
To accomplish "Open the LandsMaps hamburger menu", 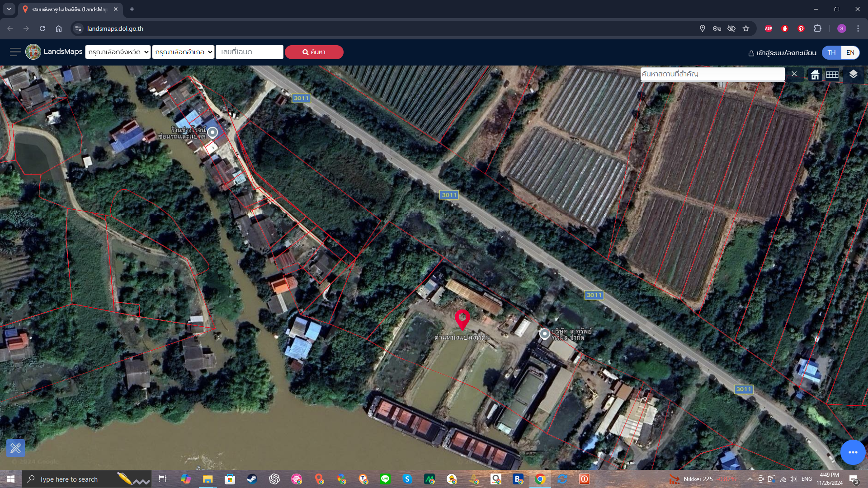I will (15, 52).
